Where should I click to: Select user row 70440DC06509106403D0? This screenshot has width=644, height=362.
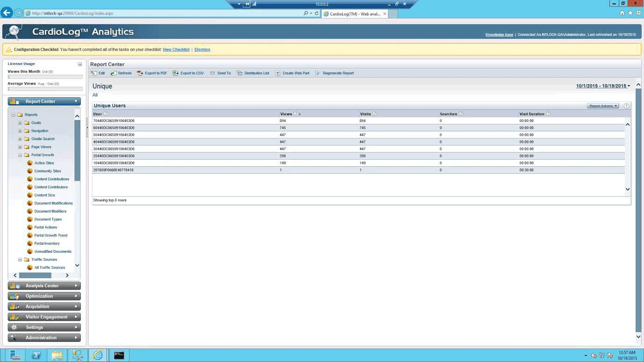[x=358, y=121]
